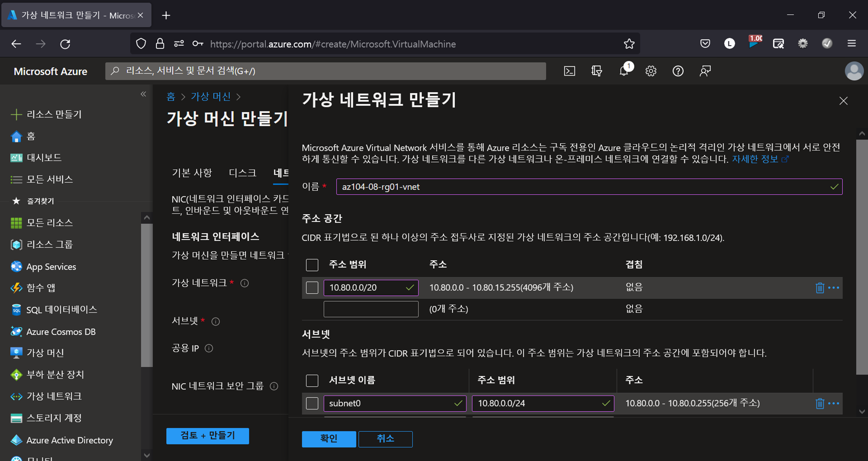This screenshot has height=461, width=868.
Task: Collapse the Azure sidebar menu
Action: 143,94
